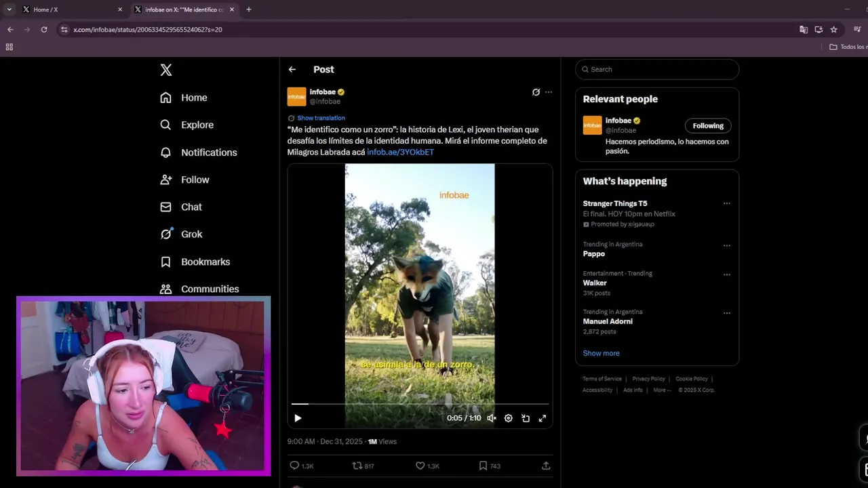The height and width of the screenshot is (488, 868).
Task: Reload the page
Action: (x=44, y=30)
